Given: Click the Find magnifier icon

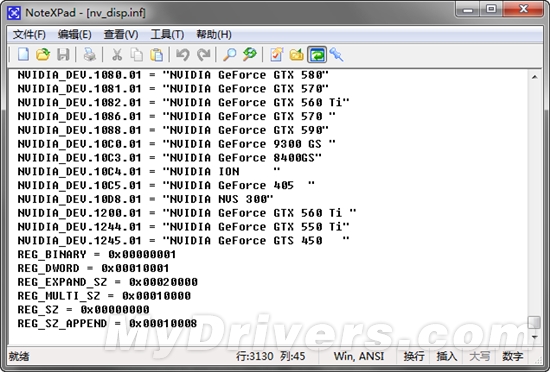Looking at the screenshot, I should (229, 55).
